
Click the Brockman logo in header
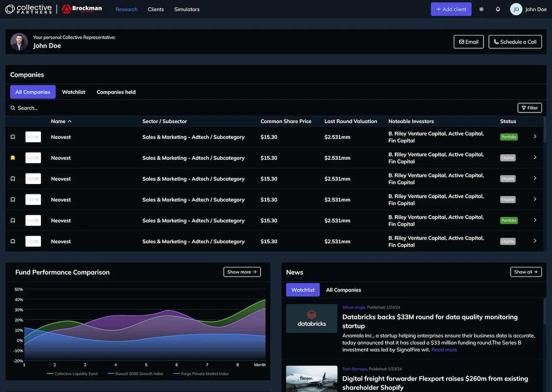point(82,9)
